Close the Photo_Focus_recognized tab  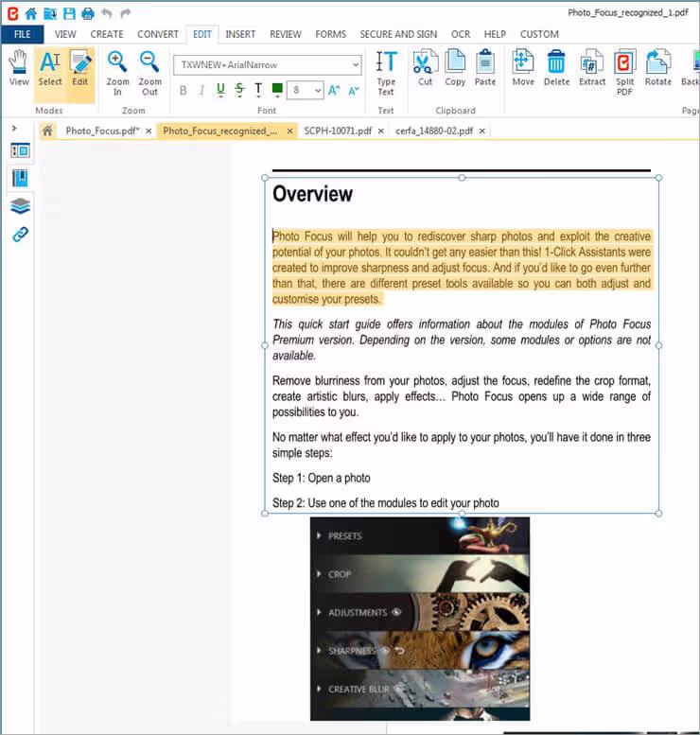tap(289, 131)
